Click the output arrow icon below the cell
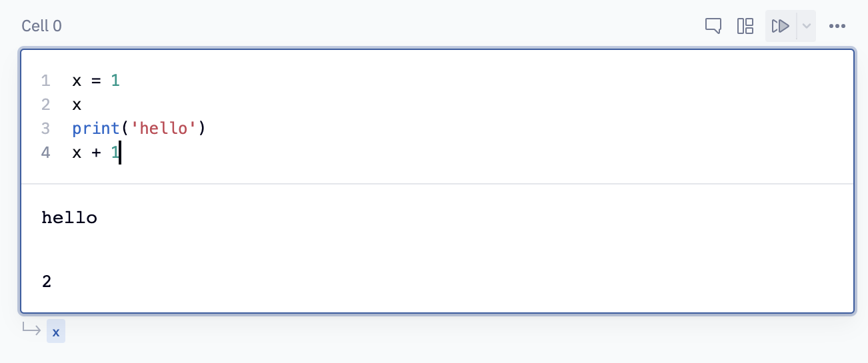 (x=31, y=328)
